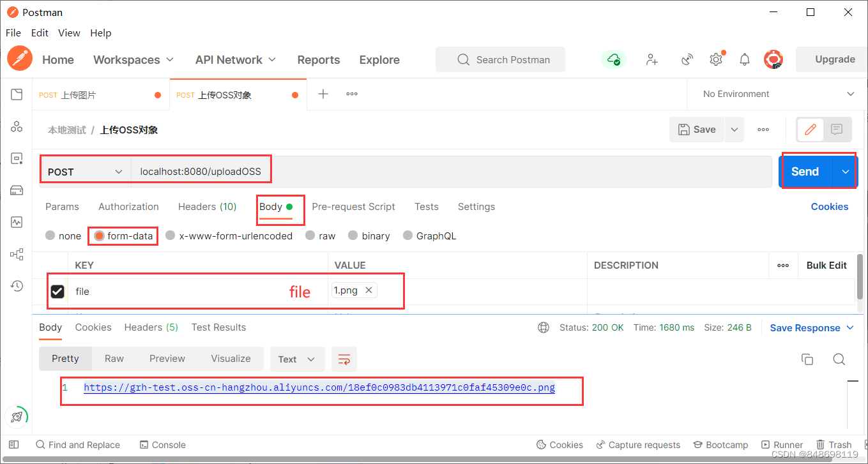Image resolution: width=868 pixels, height=464 pixels.
Task: Open the Monitors sidebar icon
Action: [x=17, y=222]
